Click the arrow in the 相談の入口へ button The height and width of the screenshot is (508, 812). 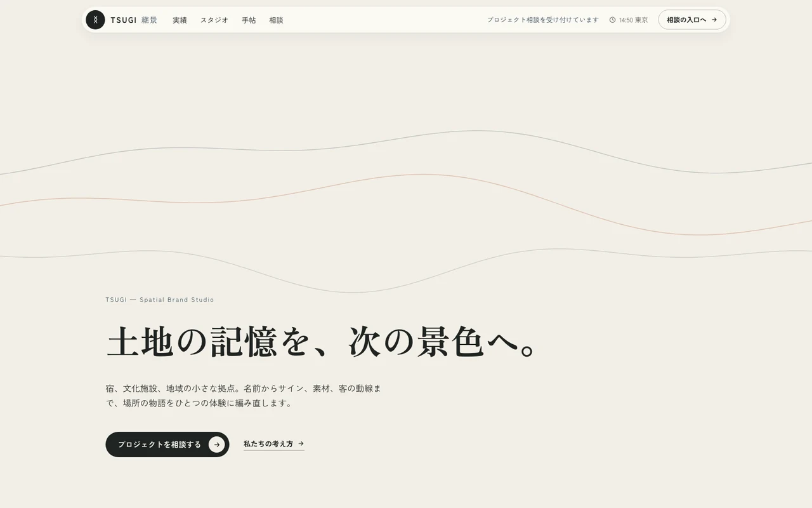coord(714,20)
